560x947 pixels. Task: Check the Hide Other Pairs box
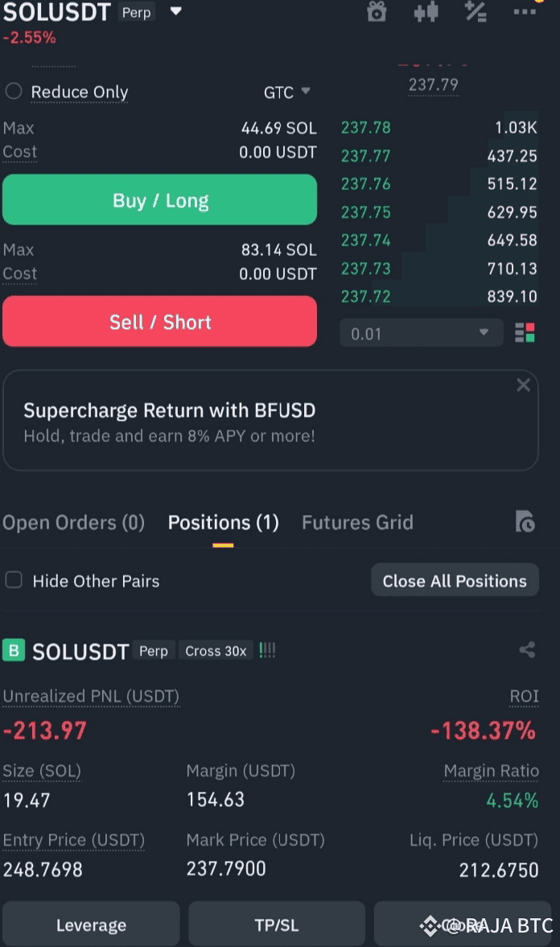click(x=14, y=580)
